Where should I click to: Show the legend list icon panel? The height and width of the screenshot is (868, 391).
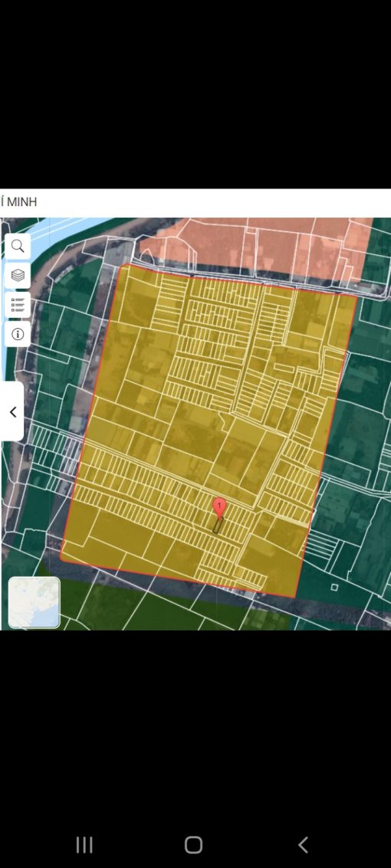(18, 304)
